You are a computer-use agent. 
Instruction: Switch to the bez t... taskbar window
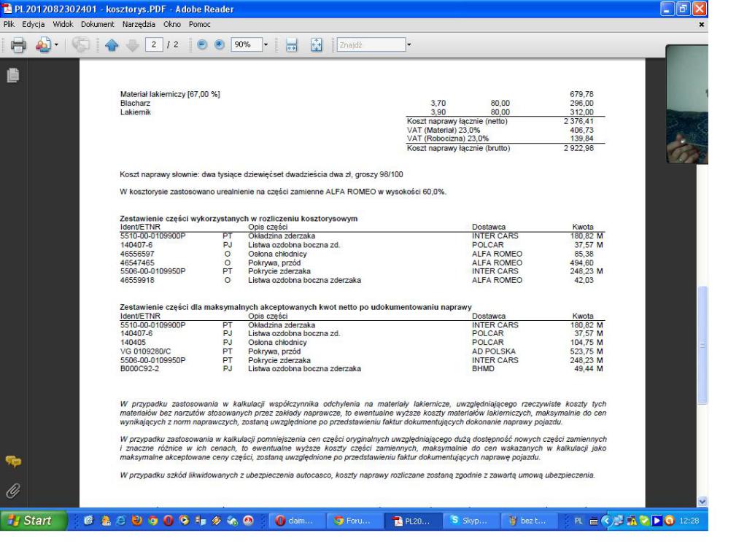(x=529, y=521)
